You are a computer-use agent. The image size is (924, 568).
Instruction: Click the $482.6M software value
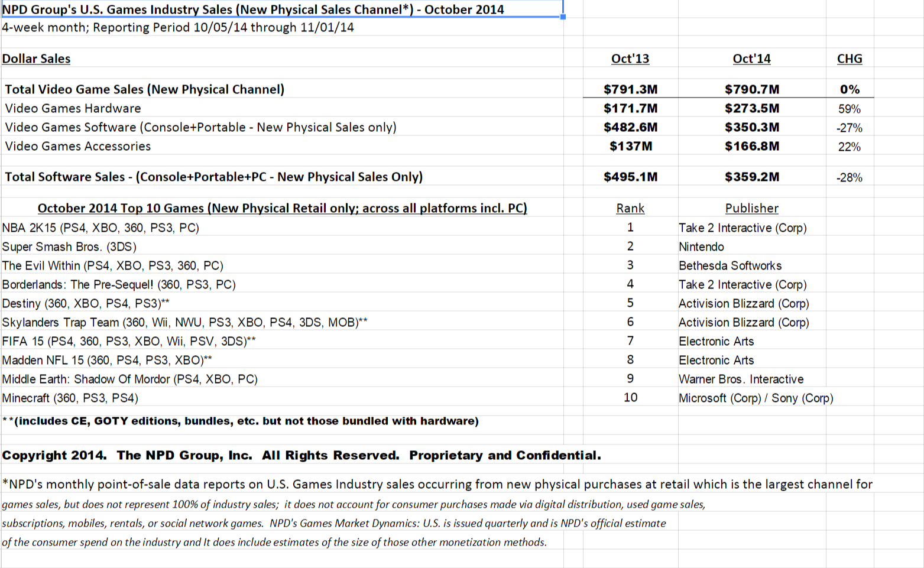pyautogui.click(x=630, y=127)
